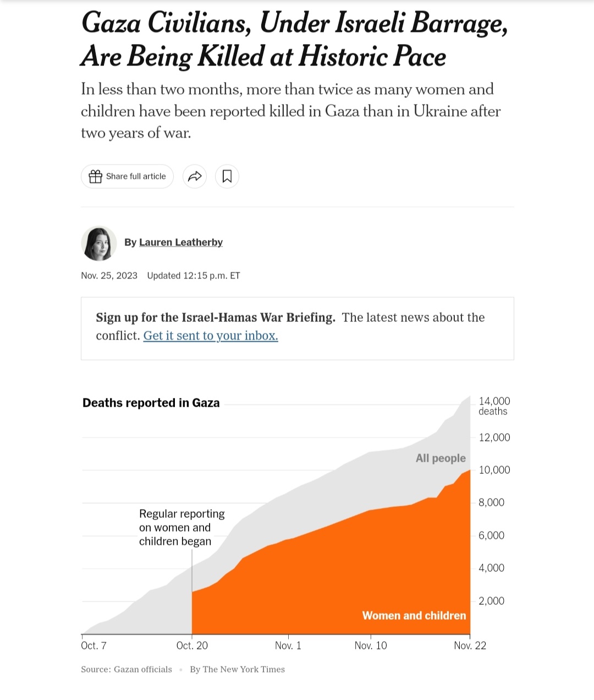Bookmark this article with the save icon
The height and width of the screenshot is (700, 594).
227,177
